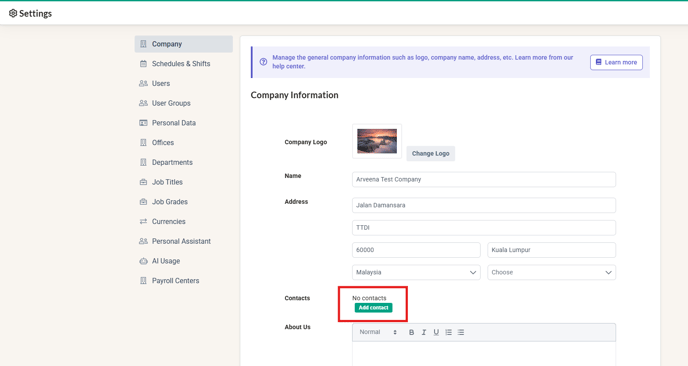Click the Users people icon
The width and height of the screenshot is (688, 366).
[143, 83]
